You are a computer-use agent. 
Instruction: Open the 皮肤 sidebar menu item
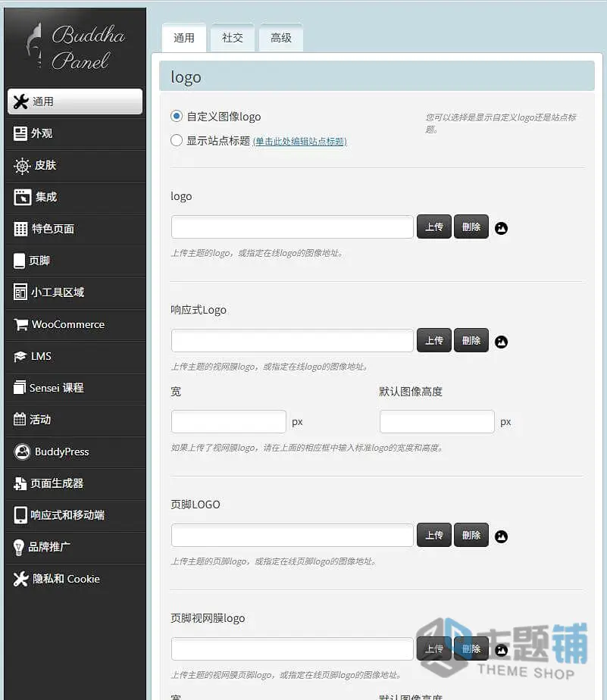tap(75, 166)
